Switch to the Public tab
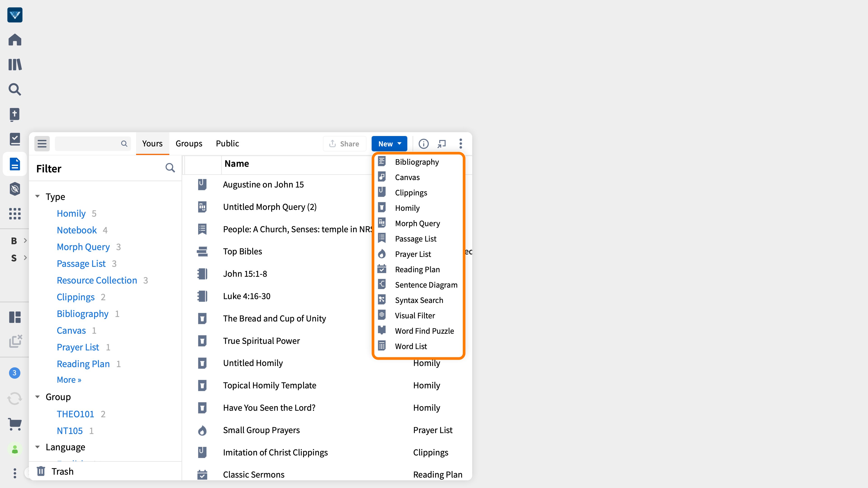This screenshot has width=868, height=488. click(x=227, y=143)
